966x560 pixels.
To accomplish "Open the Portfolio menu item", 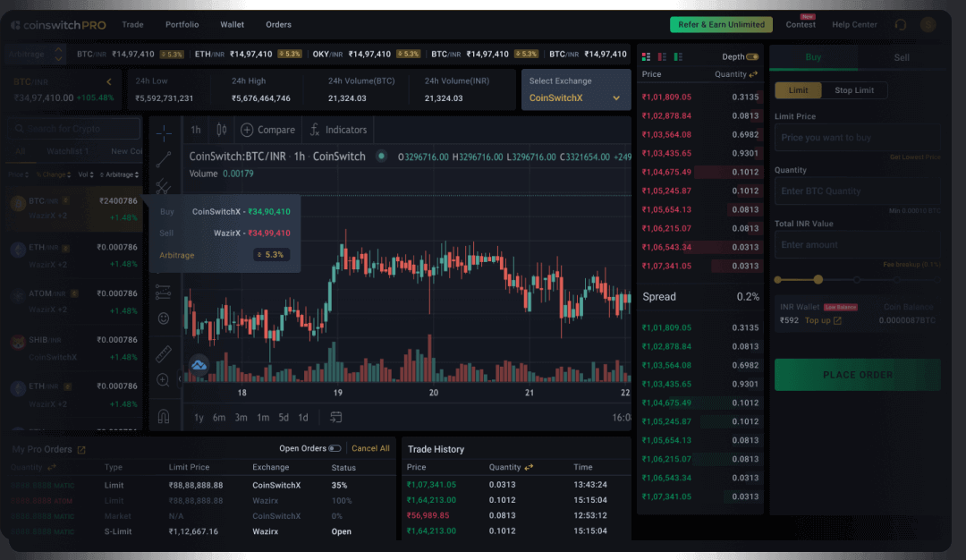I will [x=182, y=24].
